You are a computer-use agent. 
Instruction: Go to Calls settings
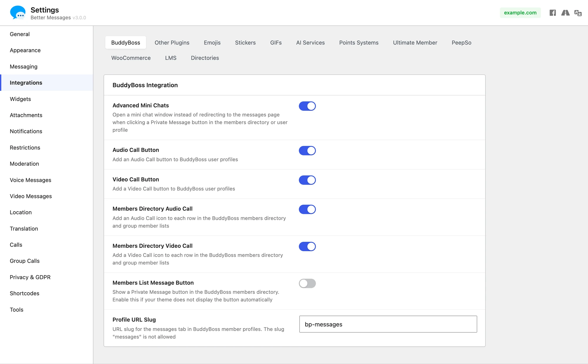pos(46,245)
